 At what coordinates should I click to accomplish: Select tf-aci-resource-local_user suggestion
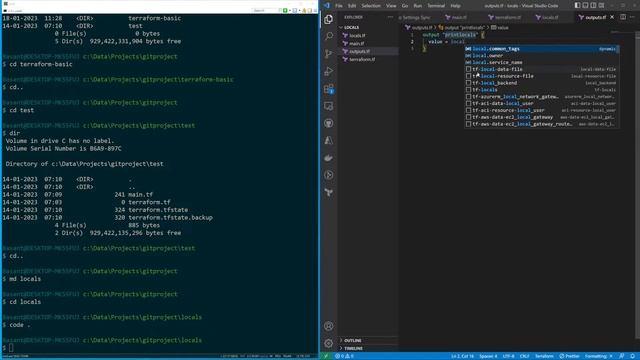pos(541,110)
